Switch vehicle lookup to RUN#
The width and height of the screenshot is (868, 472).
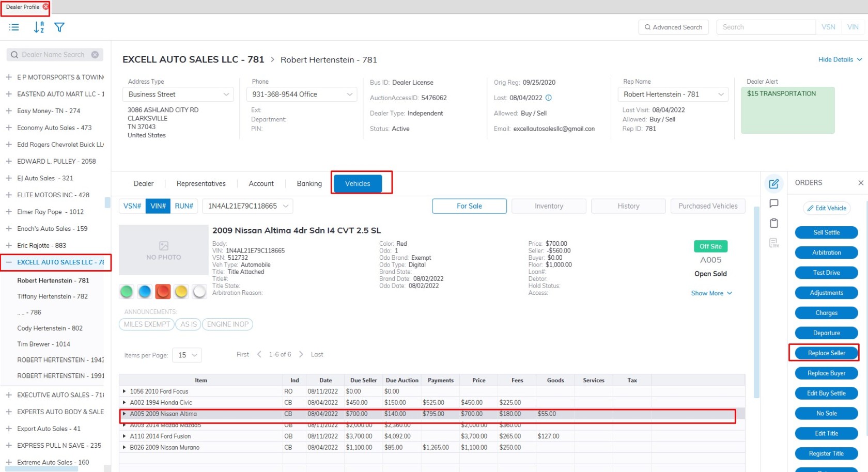point(184,206)
